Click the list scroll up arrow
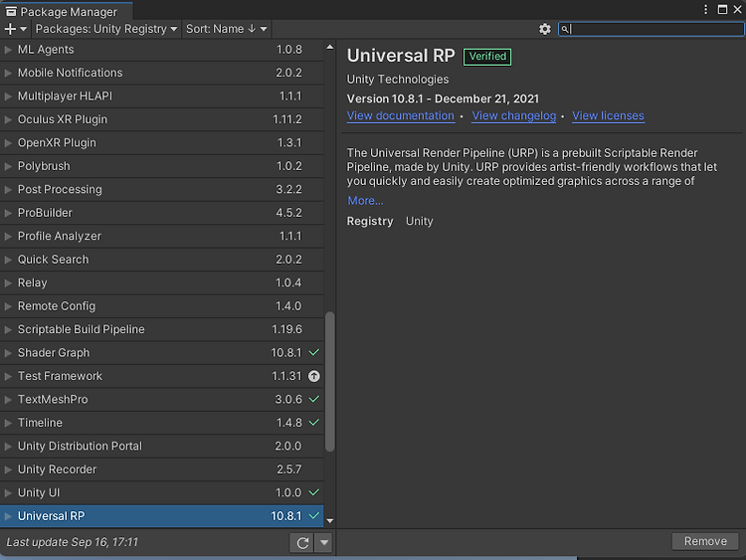 [329, 47]
